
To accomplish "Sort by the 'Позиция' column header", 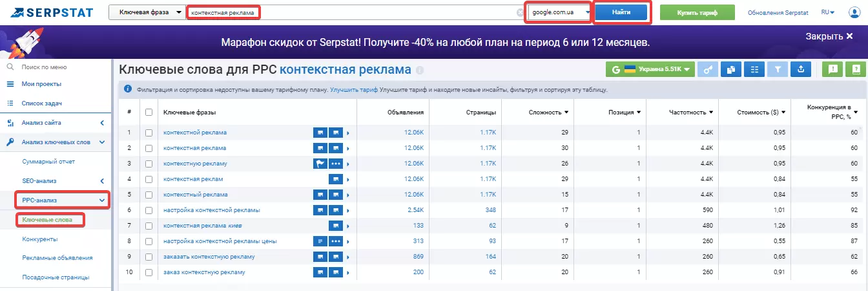I will coord(625,112).
